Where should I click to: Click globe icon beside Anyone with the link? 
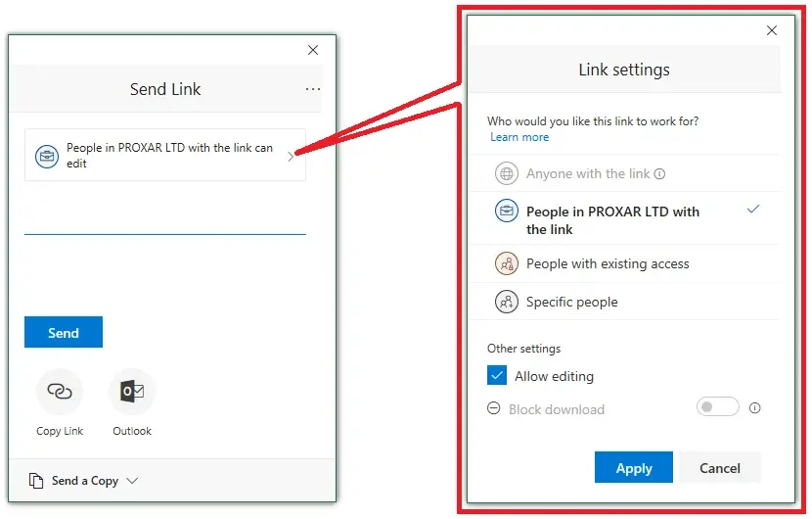tap(507, 173)
